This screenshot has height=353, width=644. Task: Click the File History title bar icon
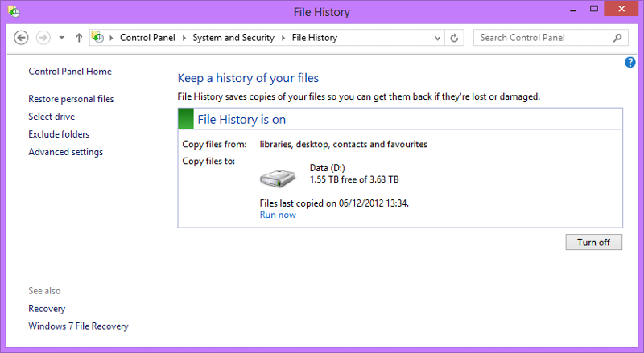[x=14, y=11]
